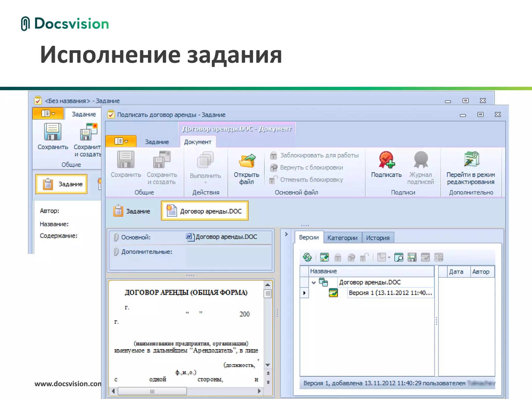532x399 pixels.
Task: Click the preview horizontal scrollbar thumb
Action: [152, 391]
